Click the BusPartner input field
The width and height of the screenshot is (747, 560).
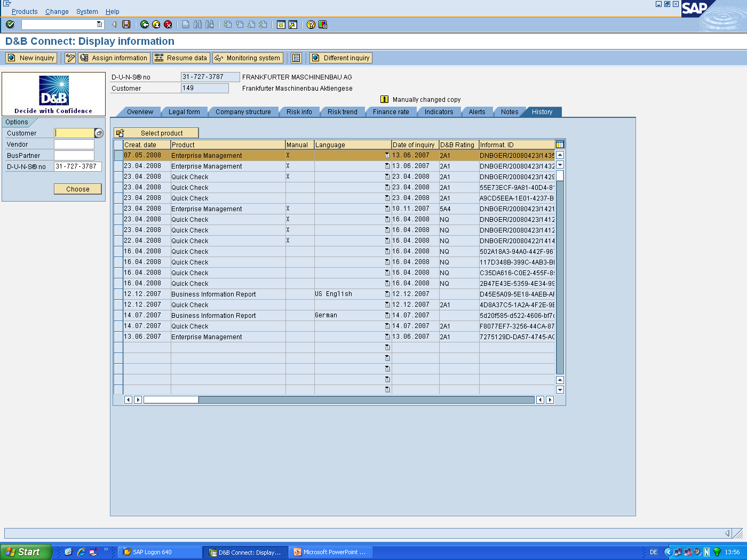(74, 155)
